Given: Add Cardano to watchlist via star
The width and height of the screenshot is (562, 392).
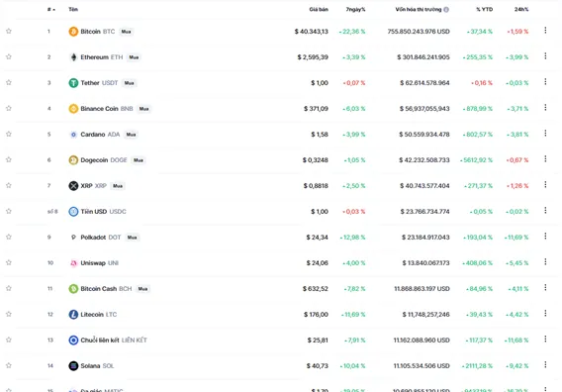Looking at the screenshot, I should click(9, 135).
